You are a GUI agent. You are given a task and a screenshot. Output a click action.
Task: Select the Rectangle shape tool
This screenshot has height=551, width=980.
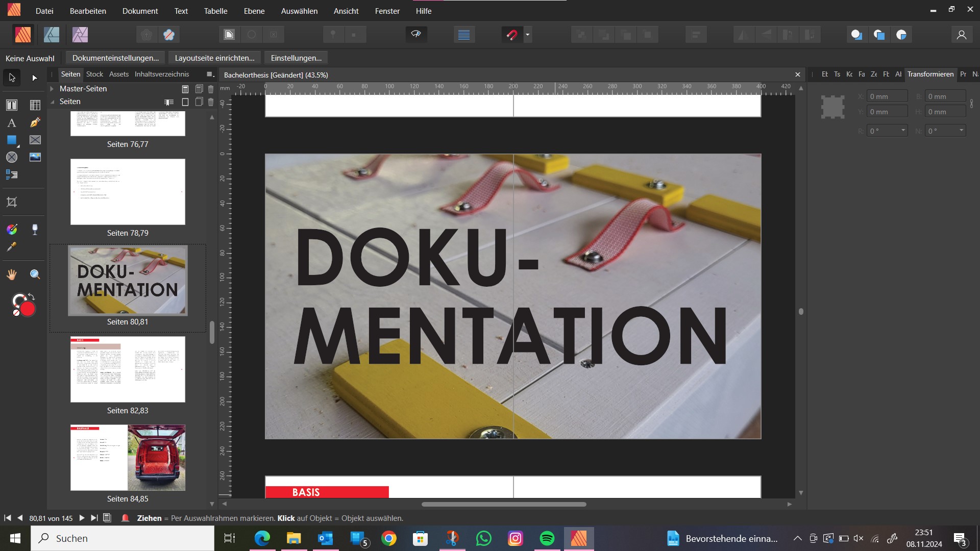pos(12,140)
